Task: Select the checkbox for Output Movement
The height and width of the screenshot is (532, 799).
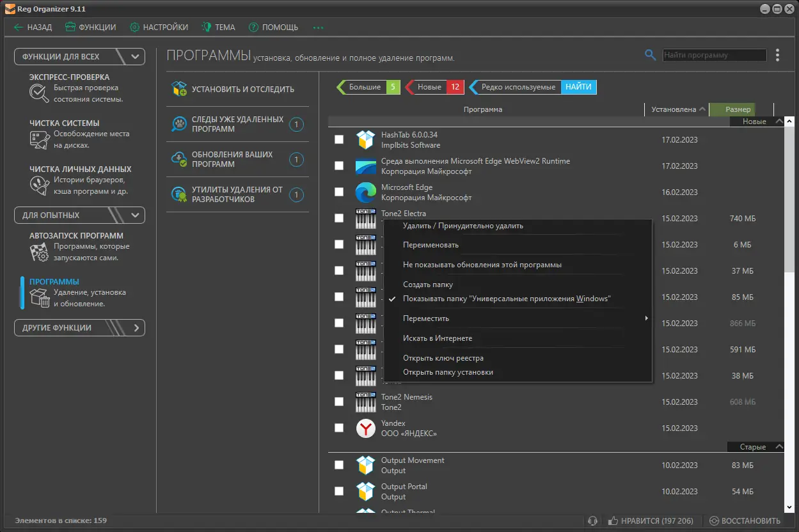Action: (339, 465)
